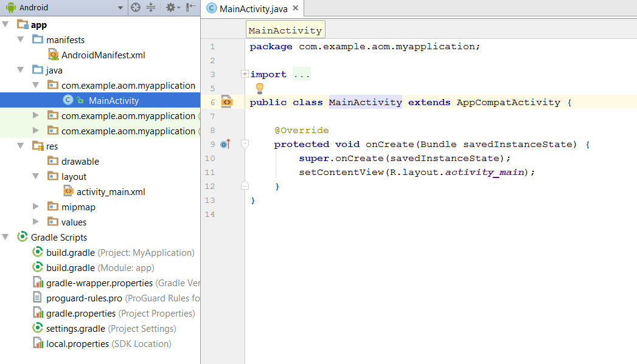Expand the folded import block

point(245,74)
